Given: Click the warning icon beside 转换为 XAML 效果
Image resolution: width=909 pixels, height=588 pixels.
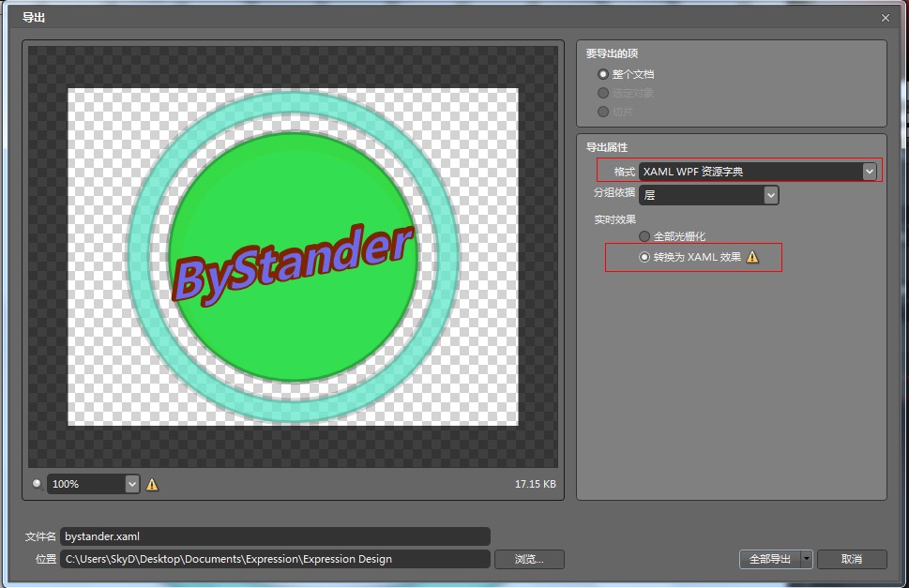Looking at the screenshot, I should coord(752,257).
